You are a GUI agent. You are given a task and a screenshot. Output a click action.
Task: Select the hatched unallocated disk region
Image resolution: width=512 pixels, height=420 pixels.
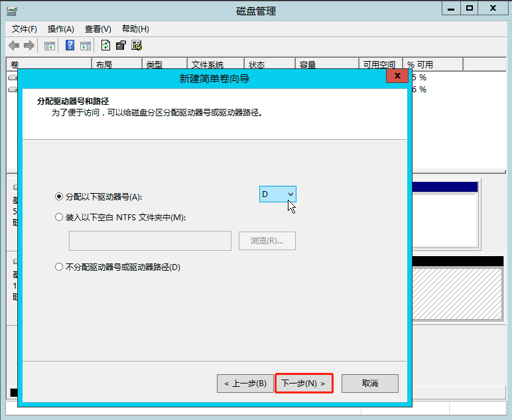point(457,294)
